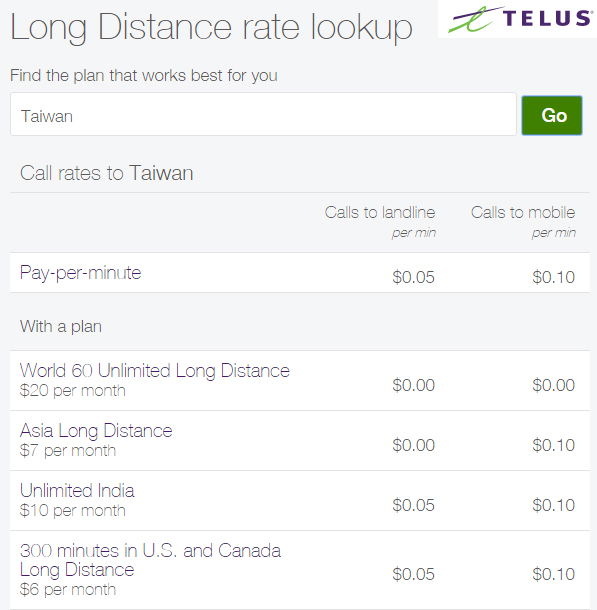Focus the Taiwan country search field
This screenshot has width=597, height=610.
pos(263,114)
